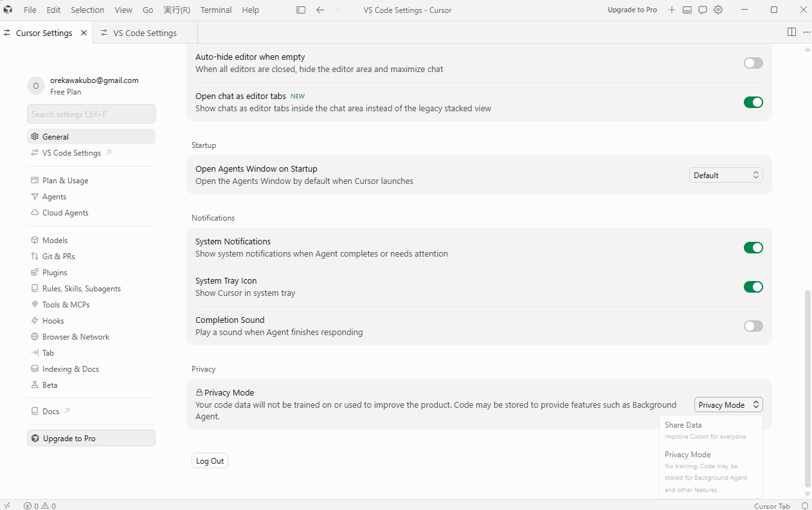Disable Open chat as editor tabs toggle
This screenshot has height=510, width=812.
753,102
